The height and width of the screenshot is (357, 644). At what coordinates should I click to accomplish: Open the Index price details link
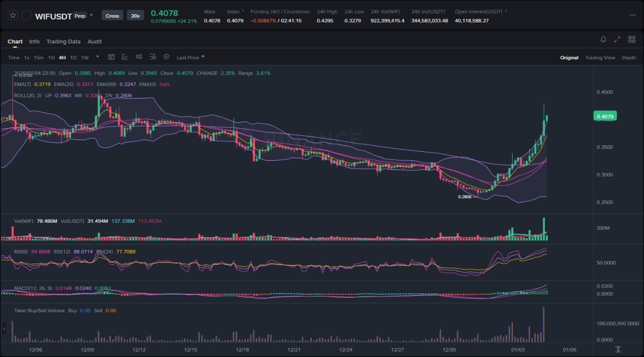click(235, 12)
